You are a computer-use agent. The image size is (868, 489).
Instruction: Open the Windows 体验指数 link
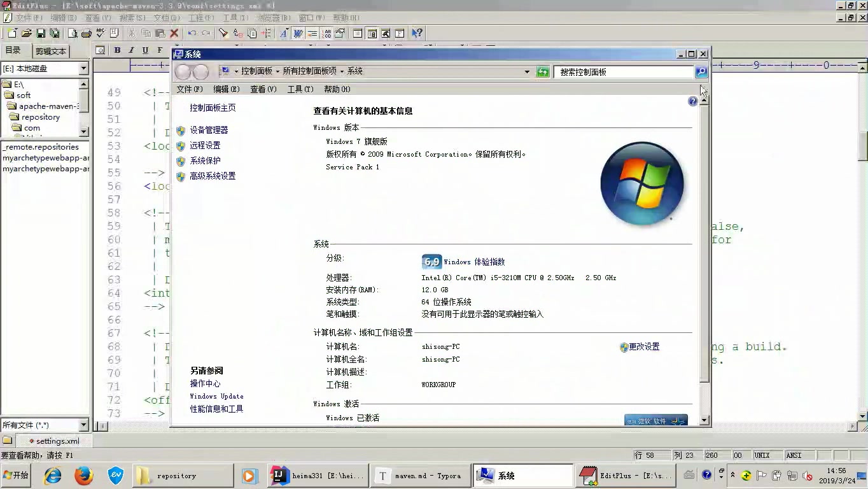[474, 262]
